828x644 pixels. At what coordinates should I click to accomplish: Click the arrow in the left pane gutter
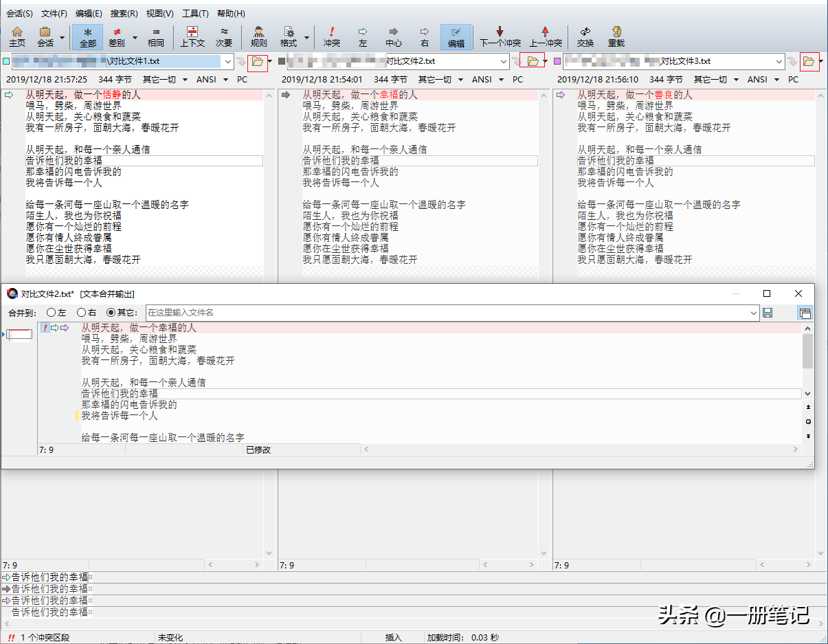coord(9,95)
